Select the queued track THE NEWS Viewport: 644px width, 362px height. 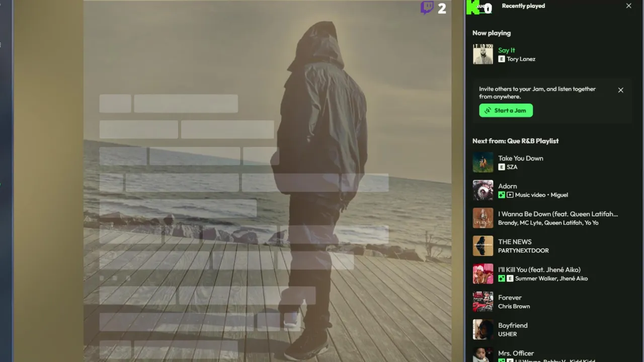coord(515,242)
